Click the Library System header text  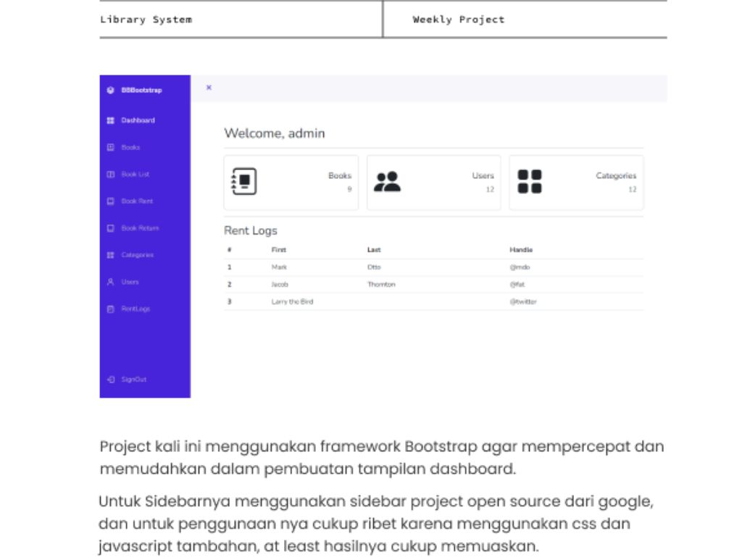(146, 20)
